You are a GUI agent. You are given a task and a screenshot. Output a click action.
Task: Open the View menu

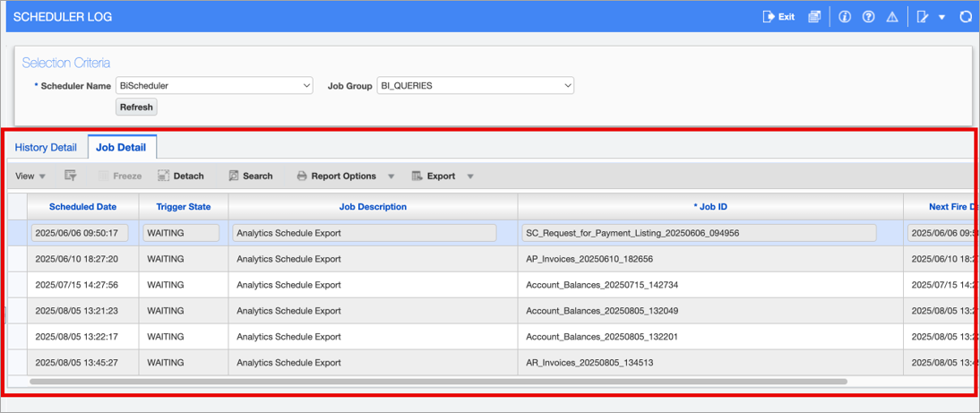pyautogui.click(x=30, y=176)
